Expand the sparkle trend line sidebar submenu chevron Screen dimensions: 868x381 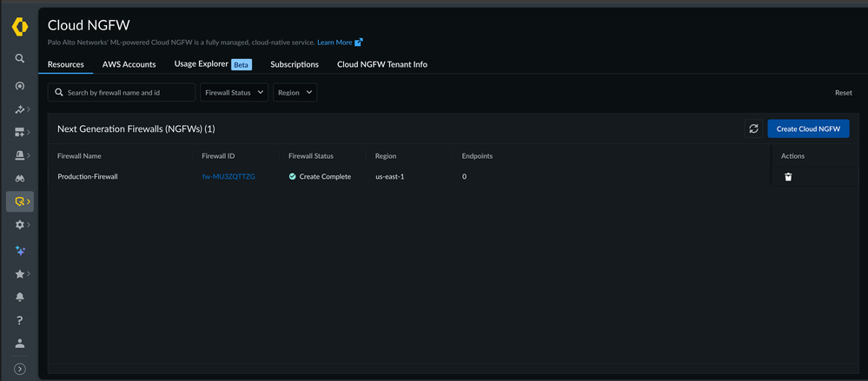(x=28, y=109)
